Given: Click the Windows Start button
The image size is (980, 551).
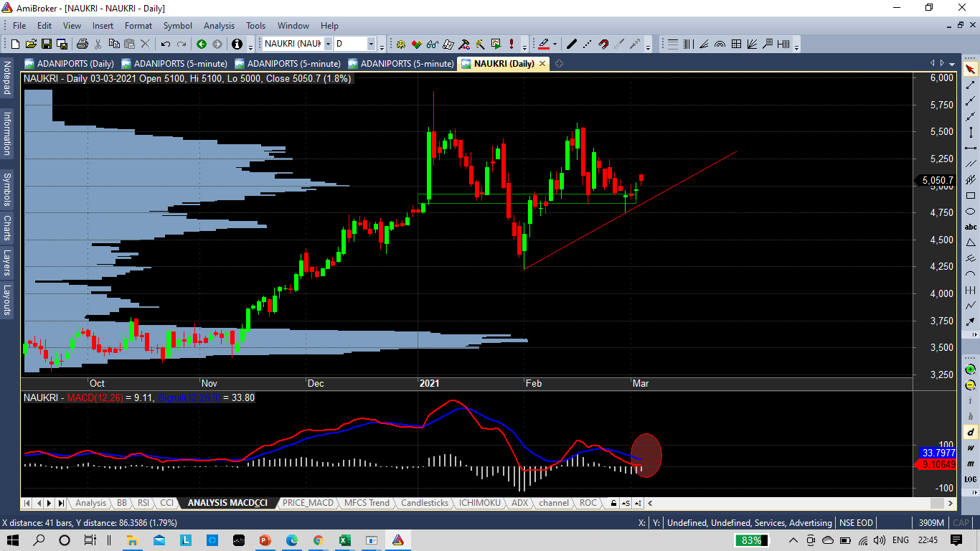Looking at the screenshot, I should coord(14,540).
